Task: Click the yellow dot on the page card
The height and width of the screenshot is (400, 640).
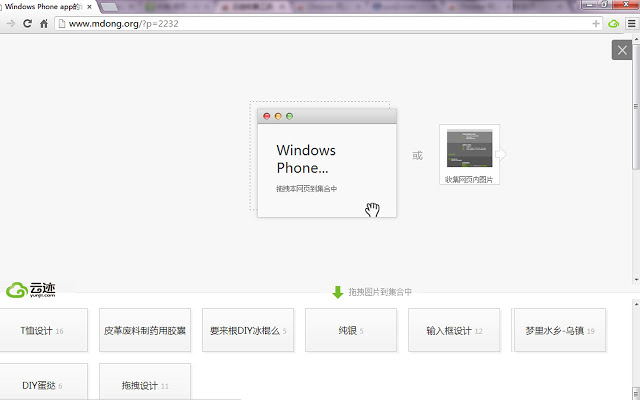Action: (278, 116)
